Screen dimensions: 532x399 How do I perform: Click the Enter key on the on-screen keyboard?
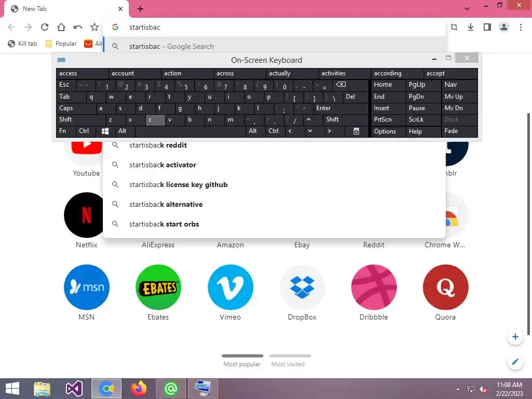(341, 108)
